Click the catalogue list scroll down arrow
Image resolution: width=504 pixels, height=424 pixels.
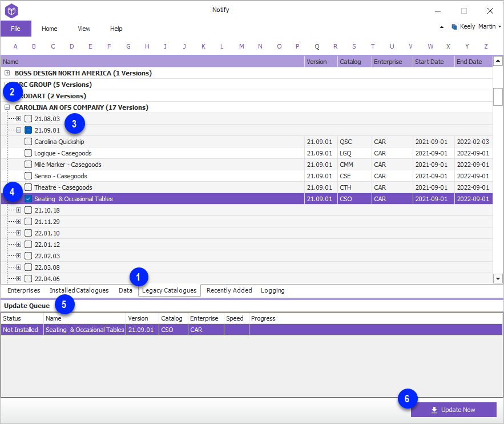click(x=498, y=279)
